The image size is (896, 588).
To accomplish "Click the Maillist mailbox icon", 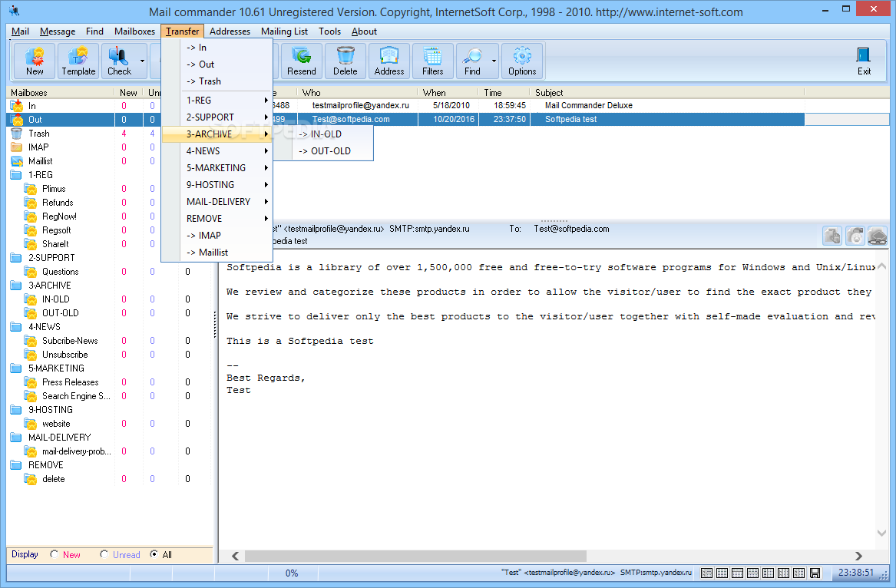I will [17, 161].
